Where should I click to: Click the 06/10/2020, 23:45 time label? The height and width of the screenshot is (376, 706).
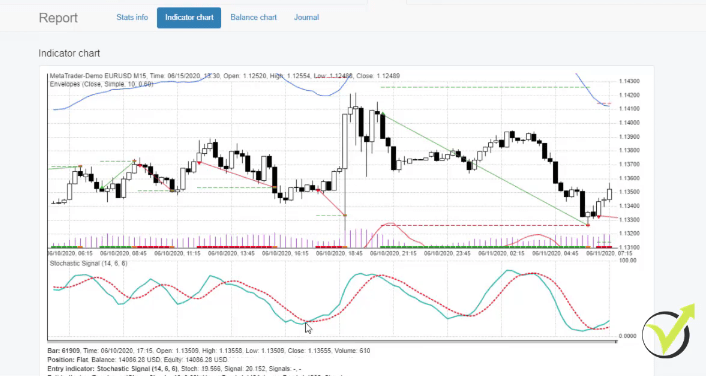[447, 254]
